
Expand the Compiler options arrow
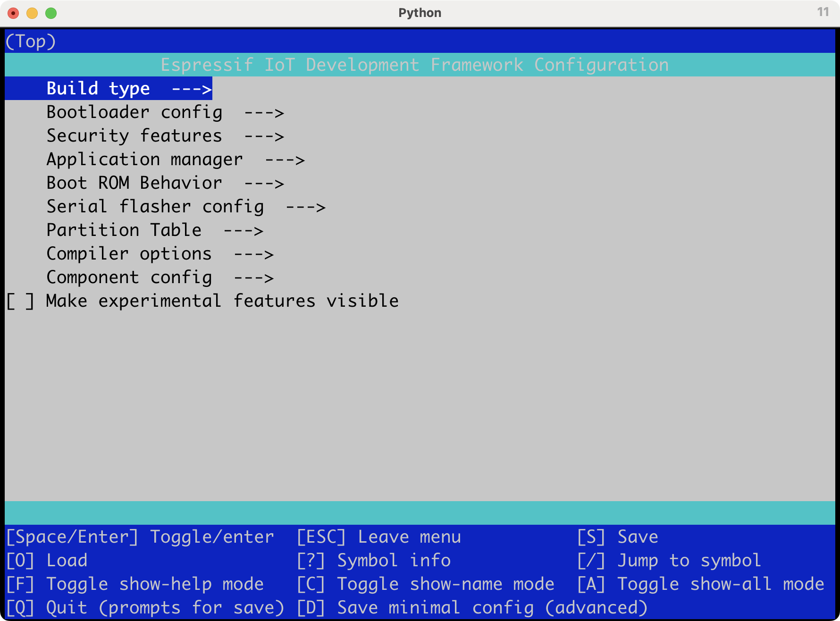254,254
